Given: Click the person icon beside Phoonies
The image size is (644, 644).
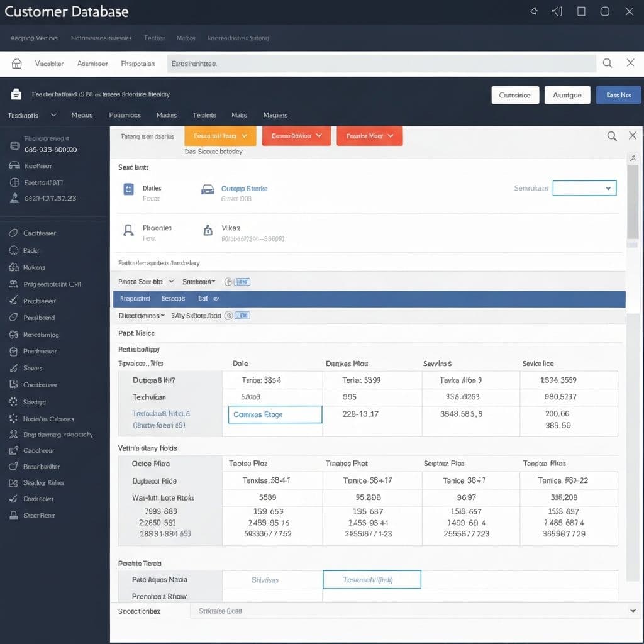Looking at the screenshot, I should coord(128,230).
